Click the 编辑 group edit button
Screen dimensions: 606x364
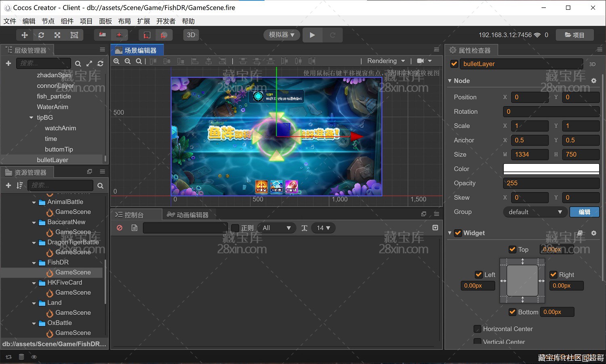584,212
